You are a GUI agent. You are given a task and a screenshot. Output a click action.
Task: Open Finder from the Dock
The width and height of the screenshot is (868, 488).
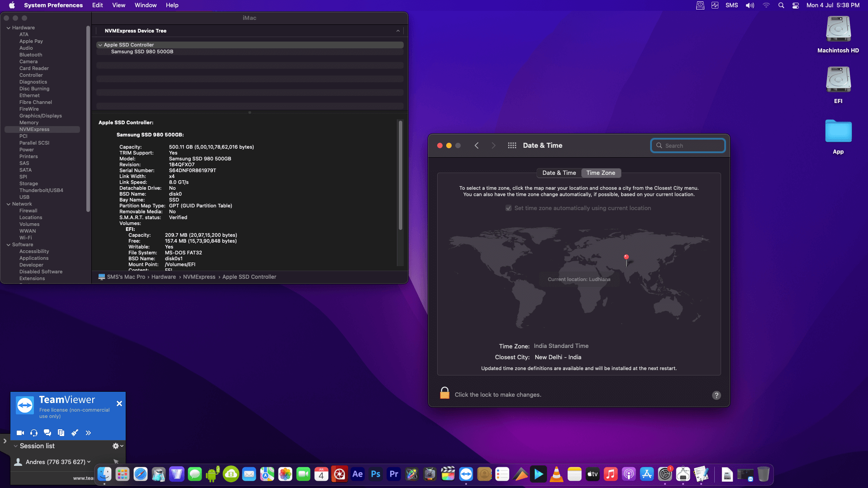tap(104, 474)
